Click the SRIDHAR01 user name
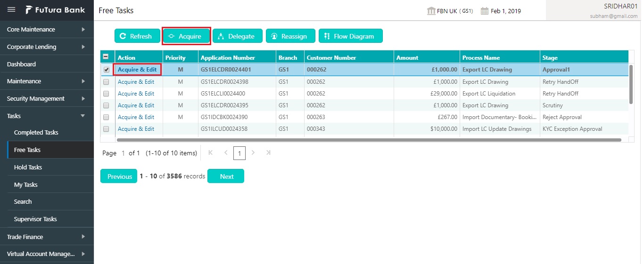This screenshot has height=264, width=644. [x=620, y=6]
